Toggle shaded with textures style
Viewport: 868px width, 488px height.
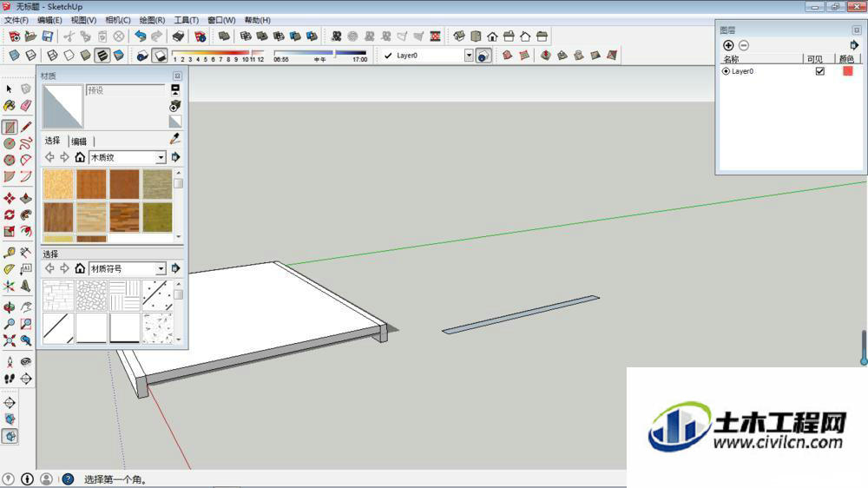pos(102,56)
